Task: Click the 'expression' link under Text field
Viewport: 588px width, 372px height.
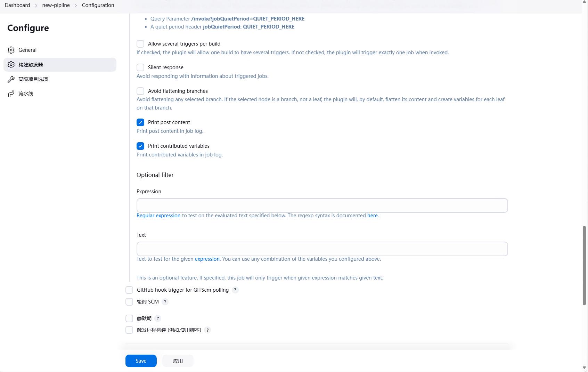Action: click(x=207, y=259)
